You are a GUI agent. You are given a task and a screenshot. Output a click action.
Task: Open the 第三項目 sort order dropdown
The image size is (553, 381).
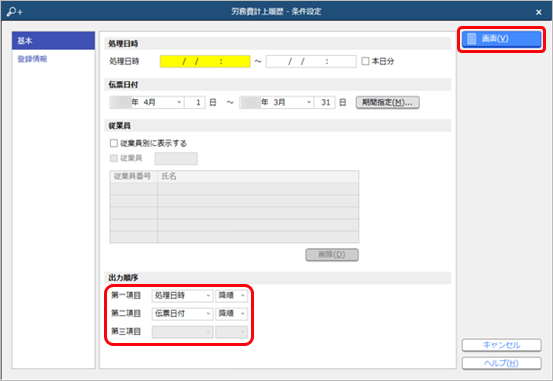(231, 332)
